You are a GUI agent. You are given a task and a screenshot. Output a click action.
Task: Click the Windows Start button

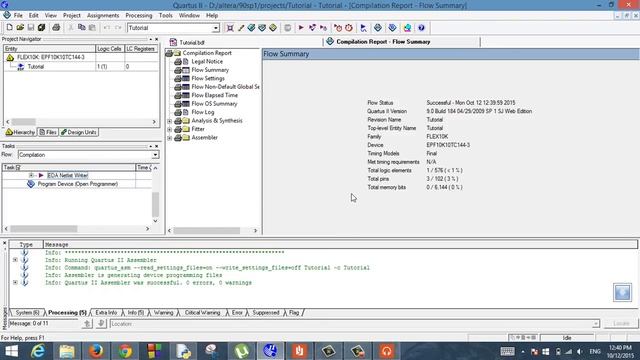11,351
